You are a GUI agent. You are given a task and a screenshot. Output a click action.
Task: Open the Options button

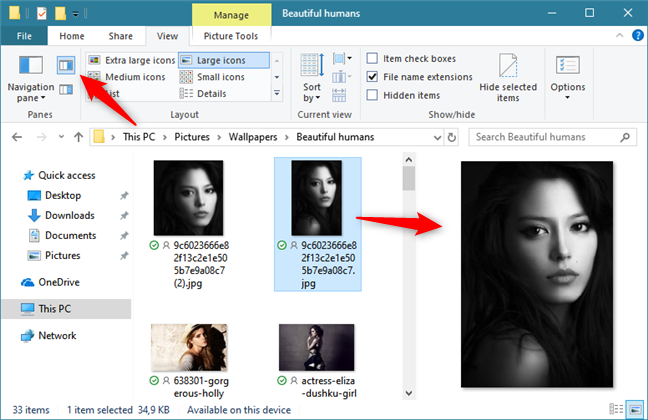tap(568, 78)
